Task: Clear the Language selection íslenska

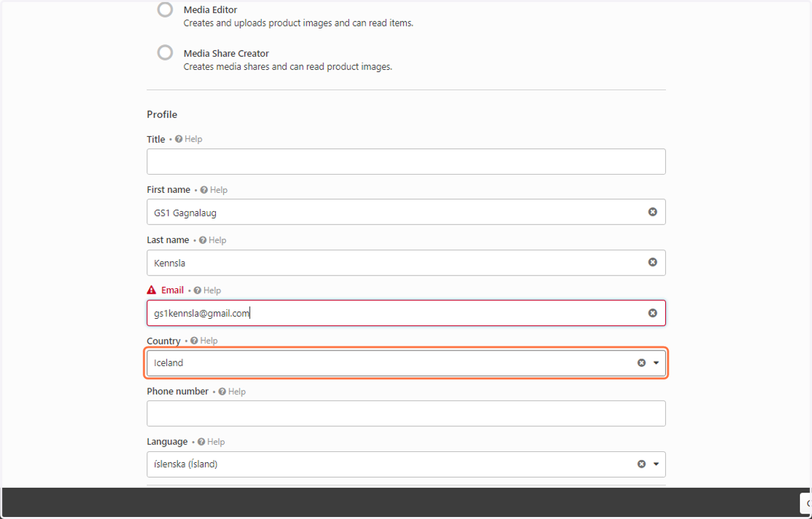Action: point(641,464)
